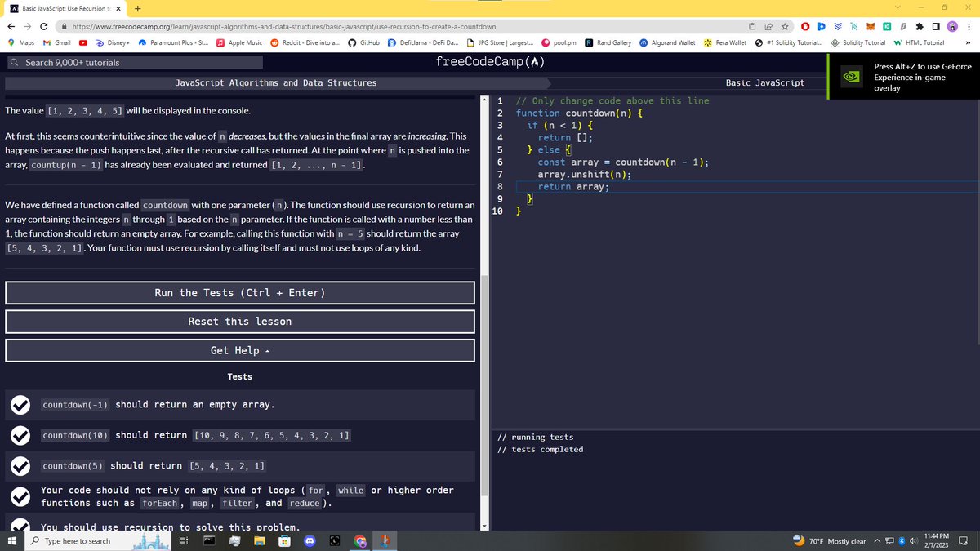Click checkmark beside loops test
Image resolution: width=980 pixels, height=551 pixels.
tap(20, 496)
